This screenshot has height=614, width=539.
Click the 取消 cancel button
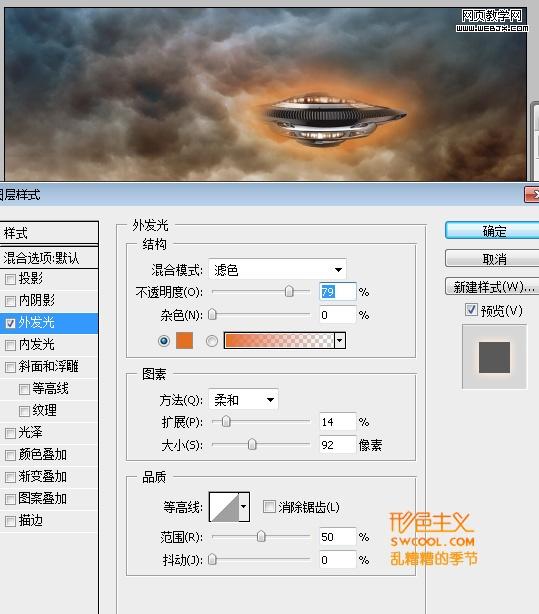[492, 259]
